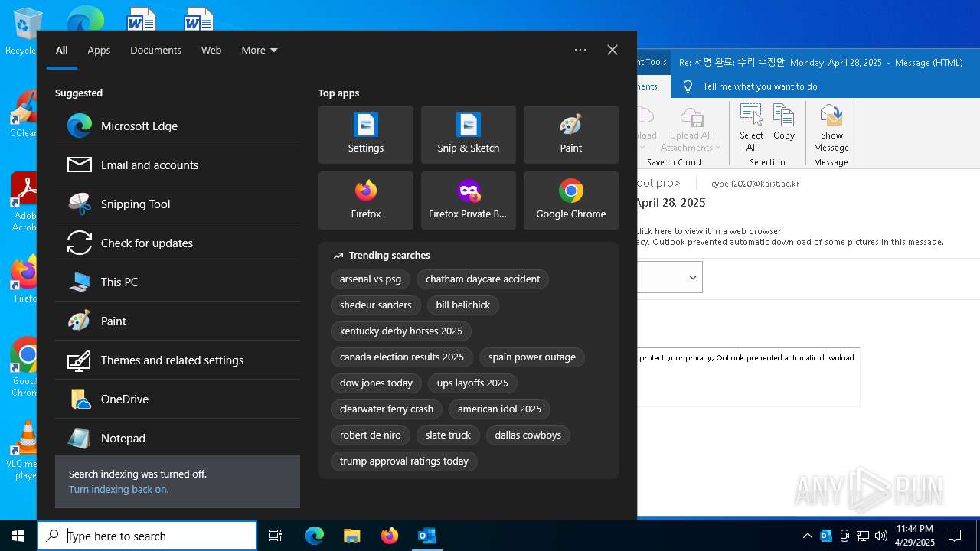The image size is (980, 551).
Task: Open Check for updates suggestion
Action: 178,243
